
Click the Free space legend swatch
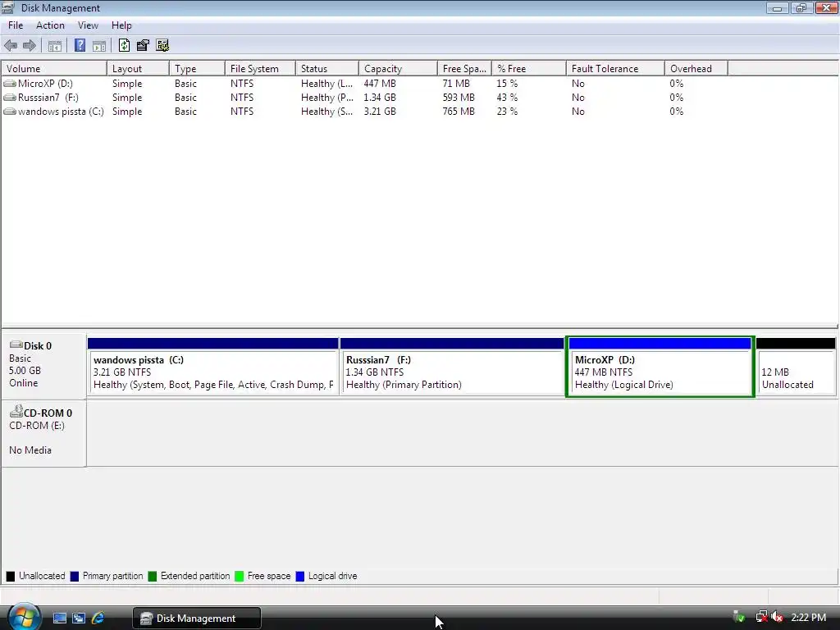click(239, 577)
